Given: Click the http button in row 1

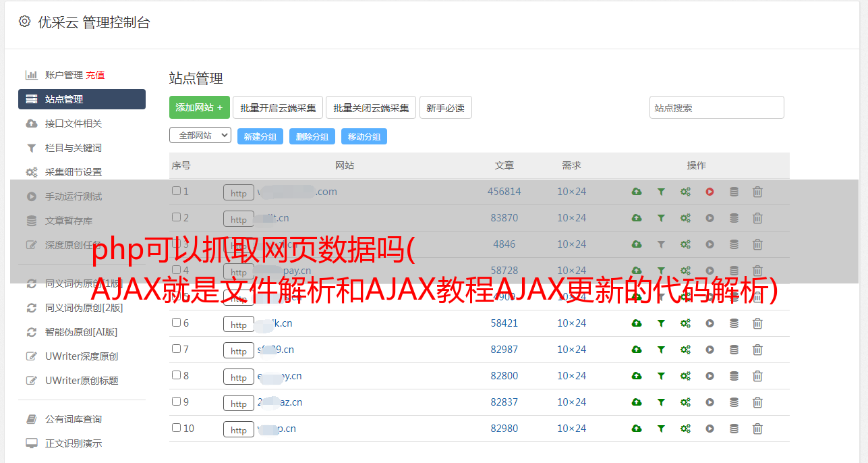Looking at the screenshot, I should point(239,193).
